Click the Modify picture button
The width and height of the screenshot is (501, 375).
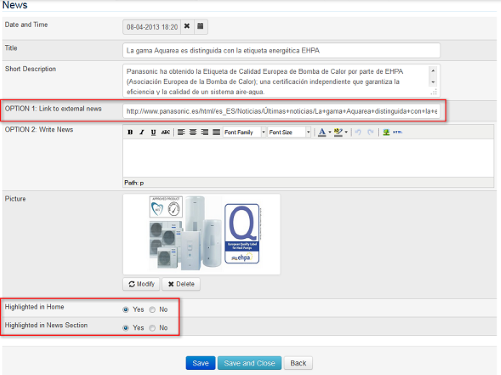[141, 284]
